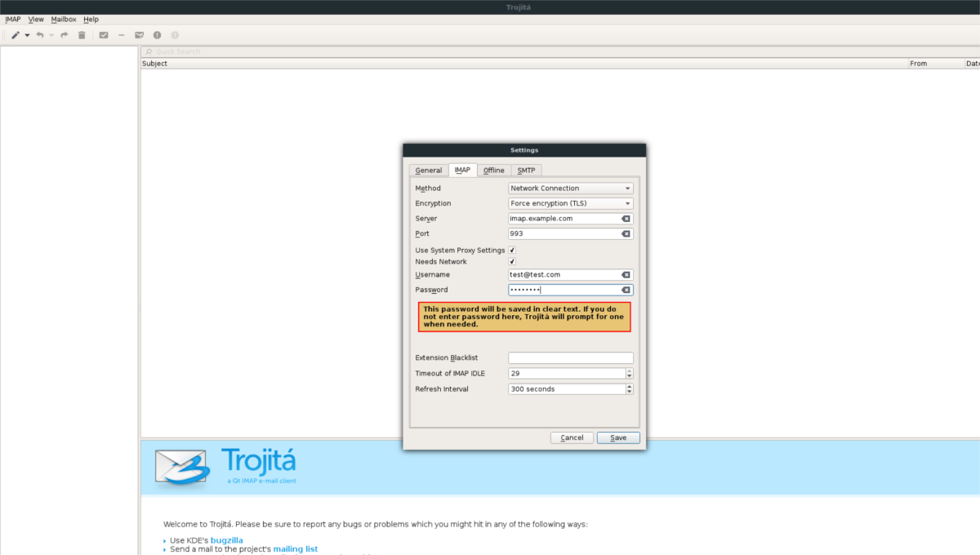This screenshot has height=555, width=980.
Task: Click into the Username input field
Action: (570, 275)
